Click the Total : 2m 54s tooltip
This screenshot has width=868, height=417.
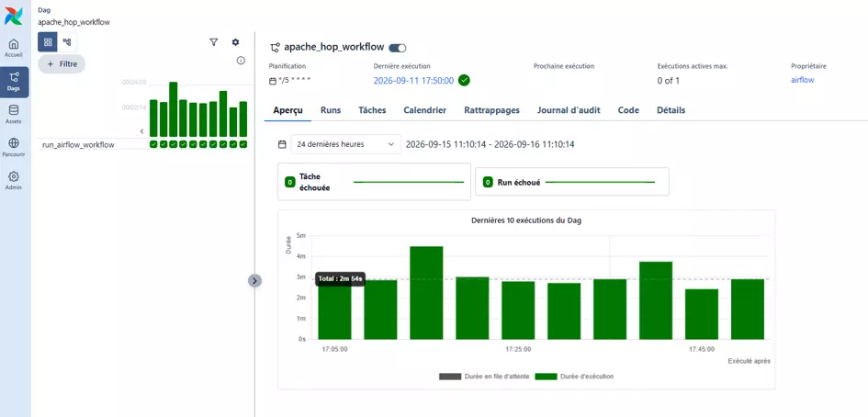click(x=341, y=278)
